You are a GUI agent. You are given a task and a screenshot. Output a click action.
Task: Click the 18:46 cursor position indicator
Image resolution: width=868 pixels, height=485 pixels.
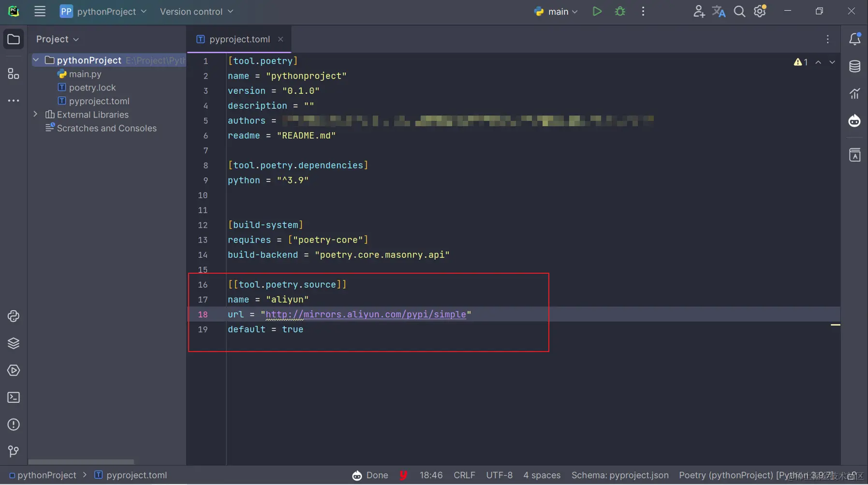tap(431, 475)
